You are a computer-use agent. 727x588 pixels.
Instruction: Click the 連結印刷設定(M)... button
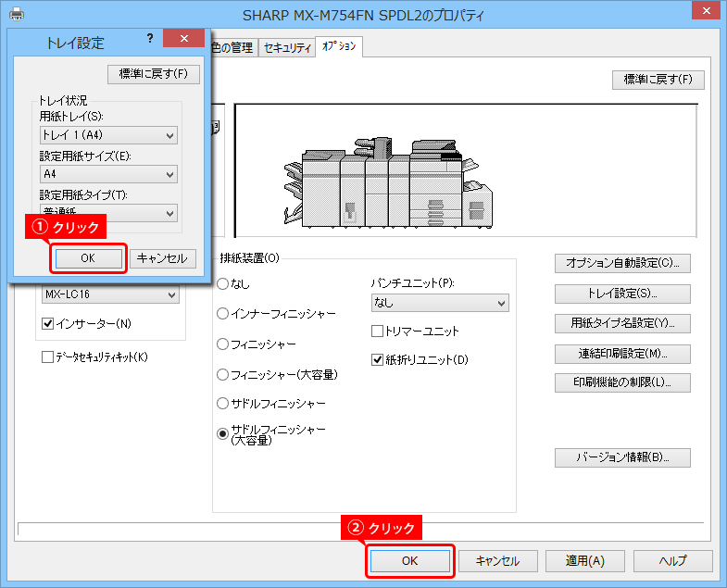[x=622, y=354]
